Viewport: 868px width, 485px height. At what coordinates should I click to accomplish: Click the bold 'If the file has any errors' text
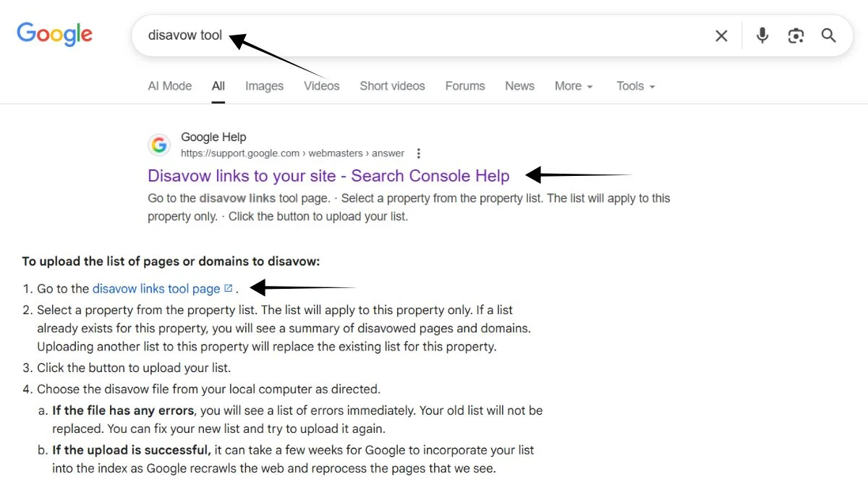tap(123, 410)
